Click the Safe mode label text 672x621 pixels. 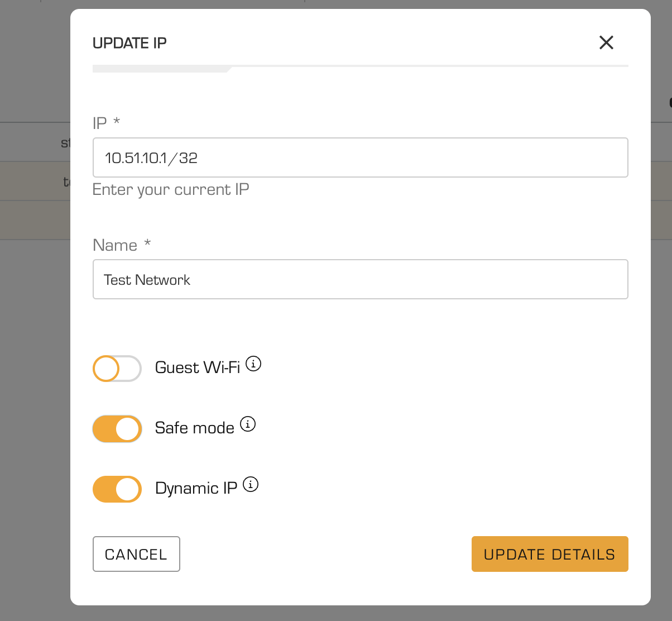click(194, 428)
